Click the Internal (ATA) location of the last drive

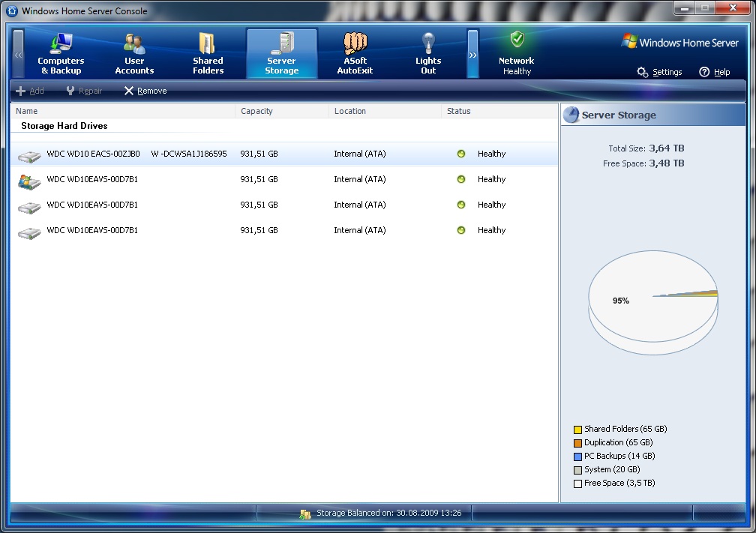click(x=360, y=230)
